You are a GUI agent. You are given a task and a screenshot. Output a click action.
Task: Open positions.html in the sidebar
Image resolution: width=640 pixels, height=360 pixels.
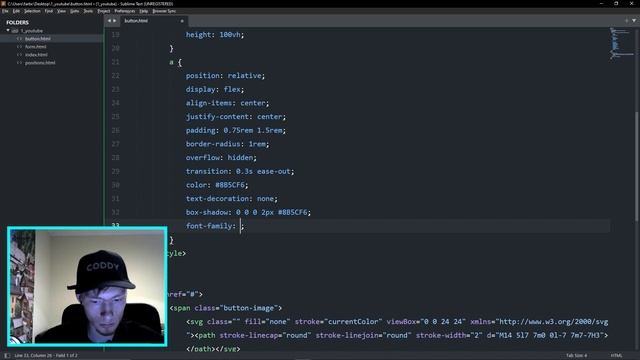[40, 63]
